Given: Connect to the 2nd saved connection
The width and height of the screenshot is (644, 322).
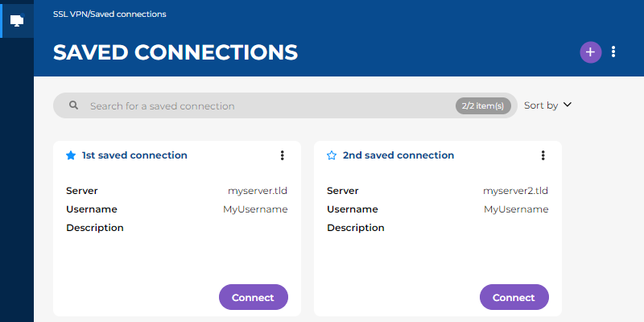Looking at the screenshot, I should click(514, 297).
